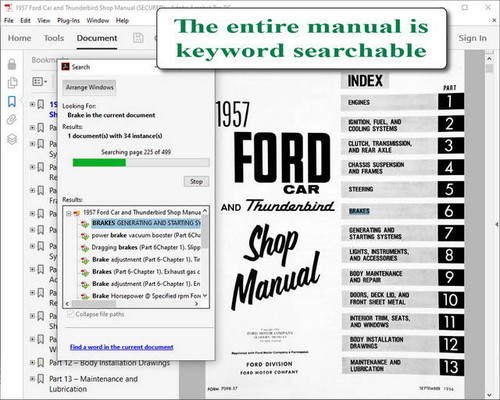Click results horizontal scroll-right arrow

click(x=197, y=304)
